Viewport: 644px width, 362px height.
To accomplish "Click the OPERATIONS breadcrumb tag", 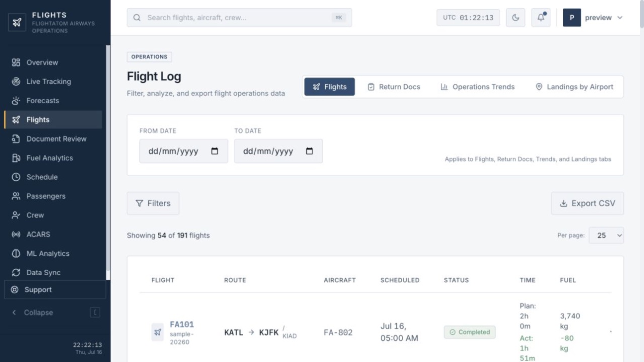I will (x=149, y=57).
